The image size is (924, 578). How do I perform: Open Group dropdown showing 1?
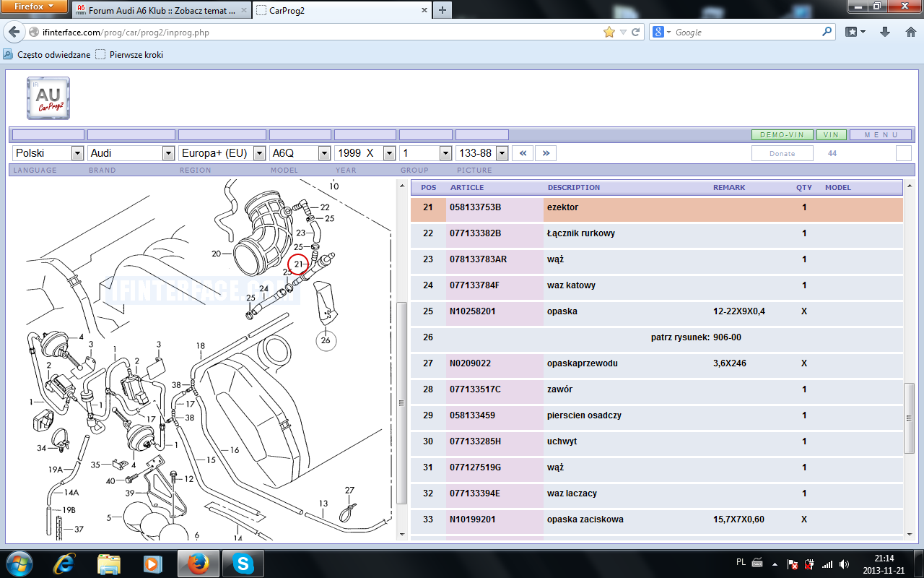click(426, 153)
